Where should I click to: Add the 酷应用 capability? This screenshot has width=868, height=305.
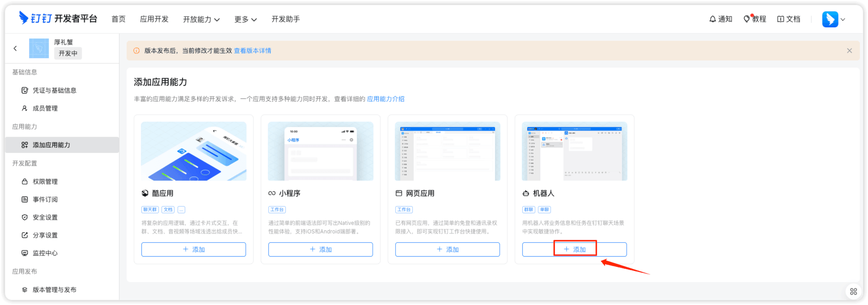pos(194,250)
